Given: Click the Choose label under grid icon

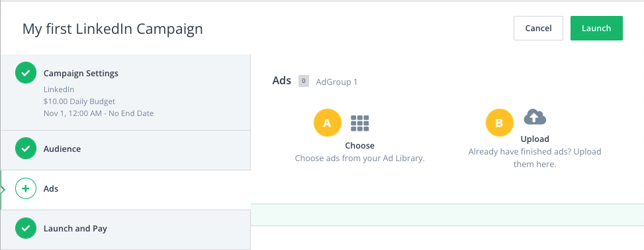Looking at the screenshot, I should [360, 146].
